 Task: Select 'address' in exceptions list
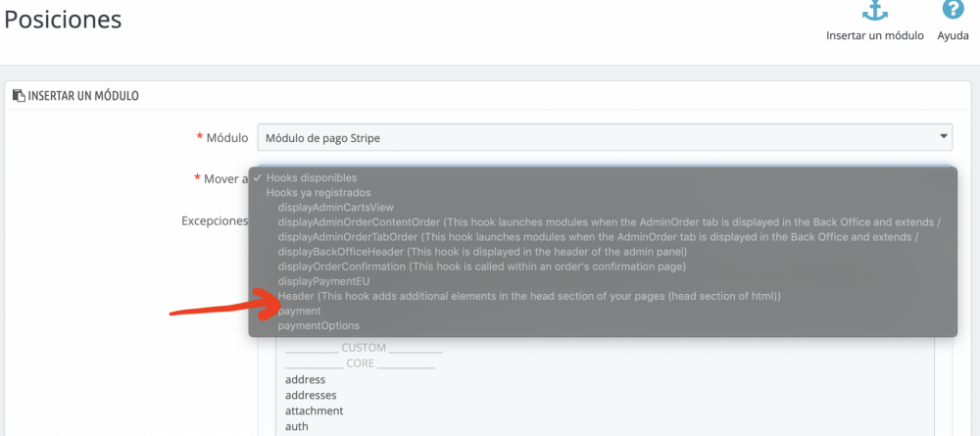(x=306, y=380)
